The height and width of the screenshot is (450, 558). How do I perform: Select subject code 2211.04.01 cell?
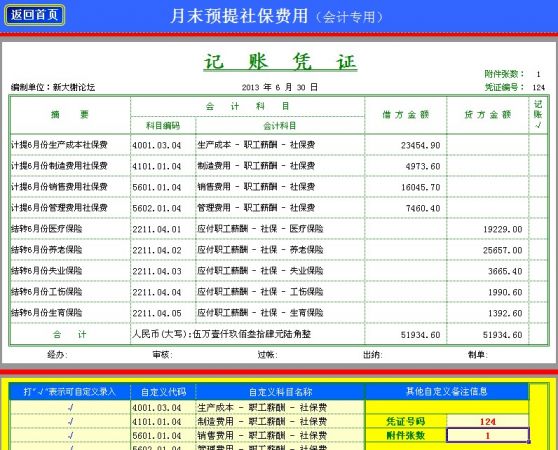[x=163, y=229]
